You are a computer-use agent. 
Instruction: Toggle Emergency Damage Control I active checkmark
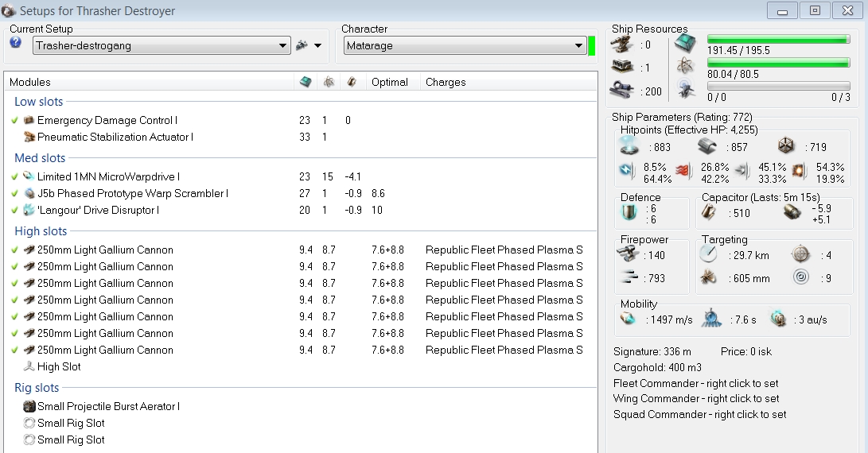(14, 120)
